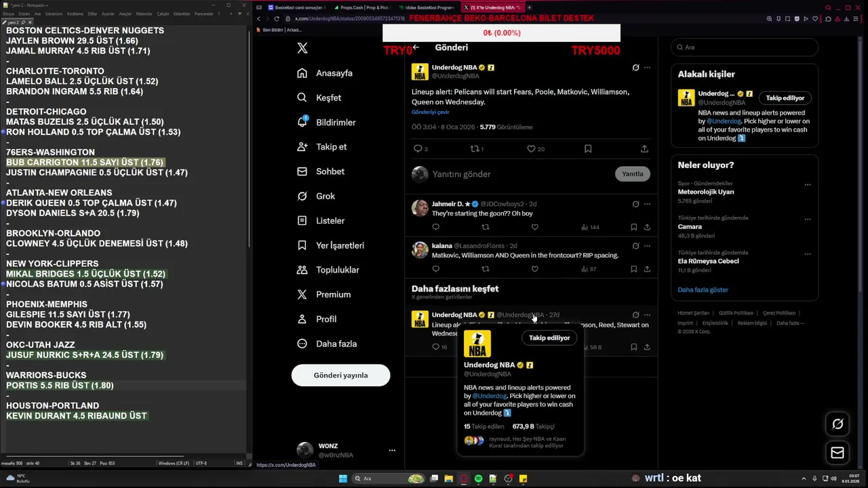Click Gönderi yayınla button
The image size is (868, 488).
(340, 375)
